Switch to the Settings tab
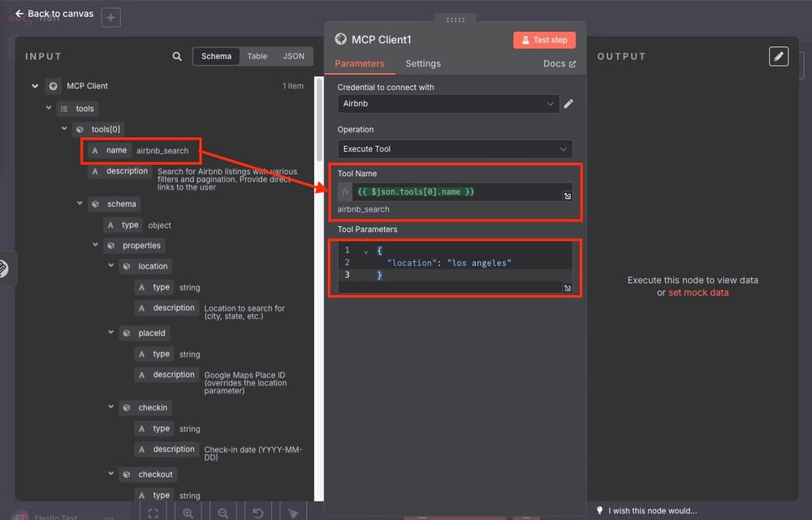This screenshot has width=812, height=520. click(423, 63)
